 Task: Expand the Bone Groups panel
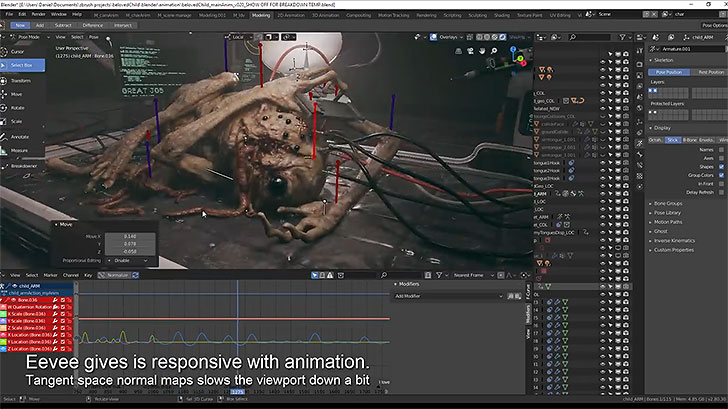[x=668, y=203]
